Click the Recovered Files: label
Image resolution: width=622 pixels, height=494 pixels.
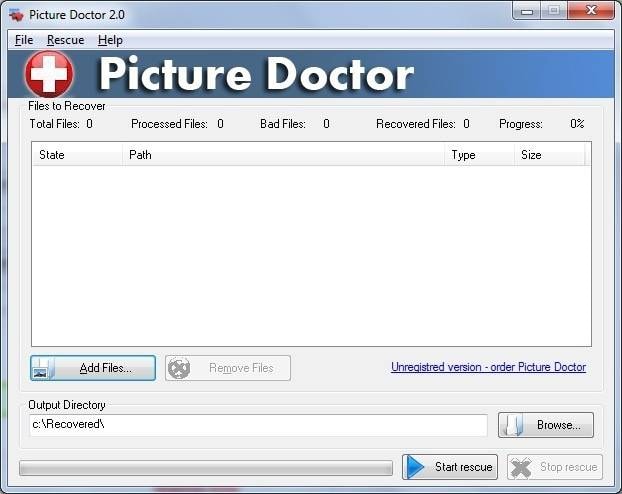(416, 124)
